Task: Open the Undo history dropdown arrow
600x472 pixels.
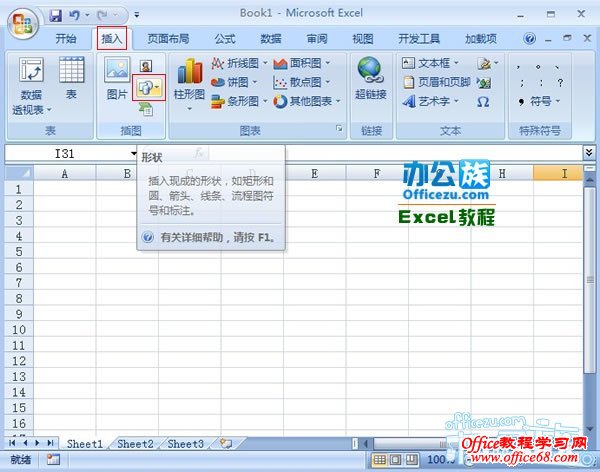Action: [x=87, y=15]
